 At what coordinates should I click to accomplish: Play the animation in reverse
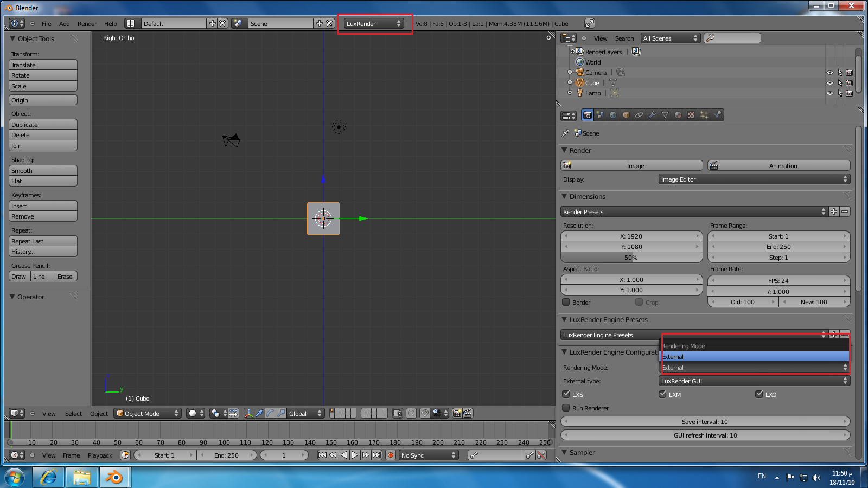(x=344, y=455)
